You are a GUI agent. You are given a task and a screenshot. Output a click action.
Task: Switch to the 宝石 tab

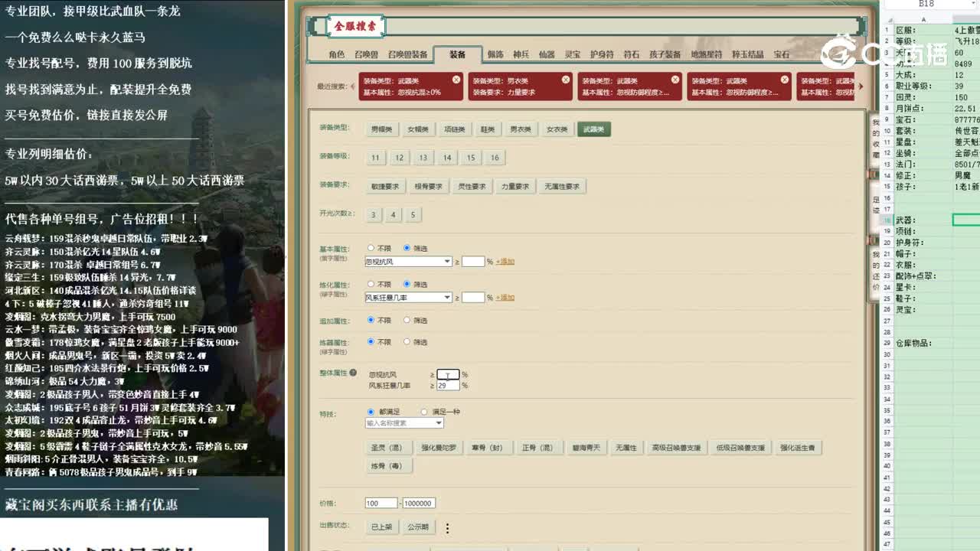[x=782, y=54]
